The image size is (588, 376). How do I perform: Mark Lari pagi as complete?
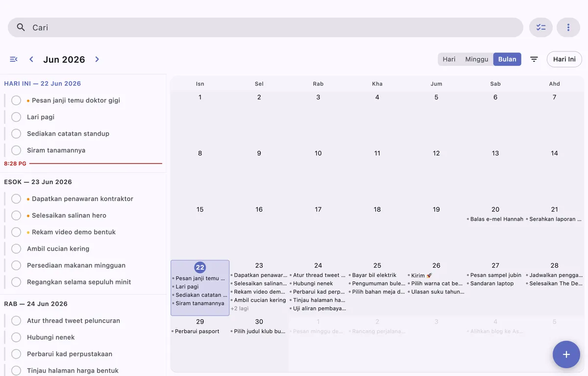[x=16, y=117]
